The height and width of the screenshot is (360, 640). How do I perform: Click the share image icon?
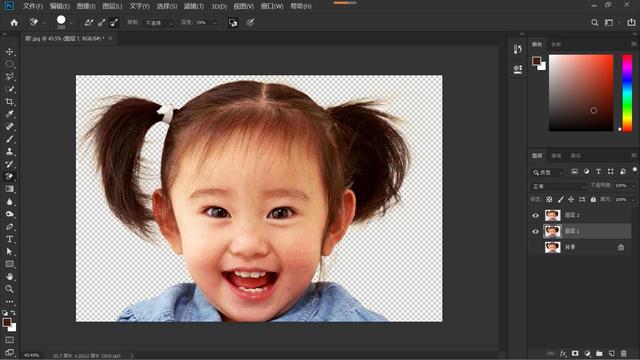631,23
